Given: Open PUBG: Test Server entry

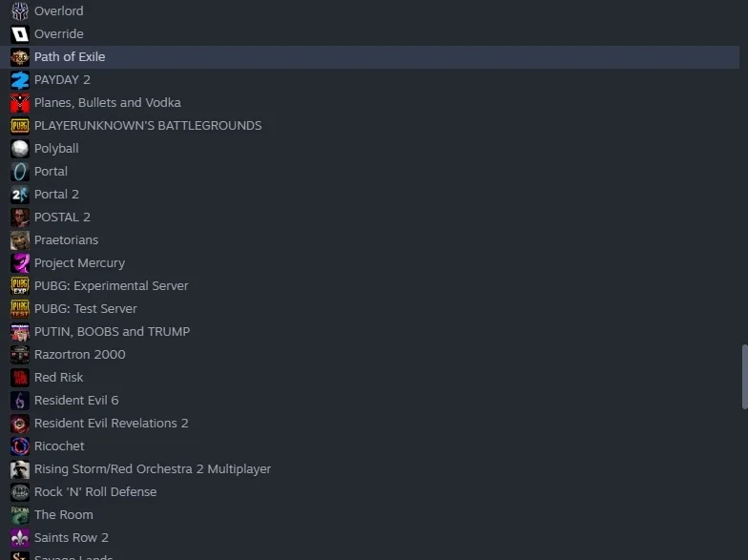Looking at the screenshot, I should pyautogui.click(x=370, y=309).
